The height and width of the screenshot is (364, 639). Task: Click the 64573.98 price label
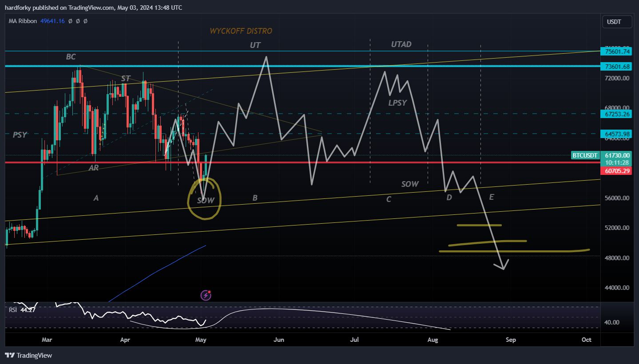616,134
